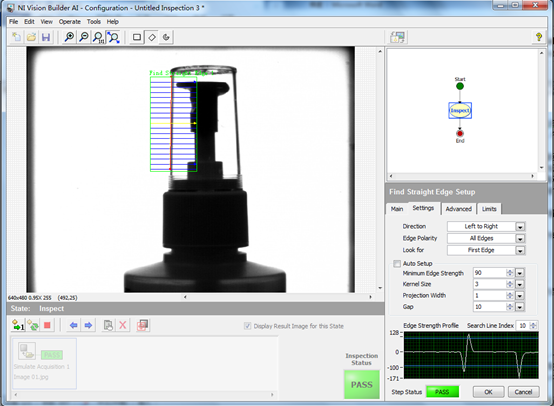Click the yellow help question icon
554x406 pixels.
[538, 37]
